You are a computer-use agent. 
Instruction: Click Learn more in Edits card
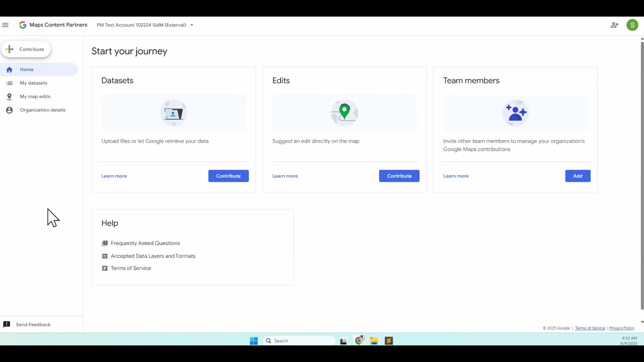point(285,176)
